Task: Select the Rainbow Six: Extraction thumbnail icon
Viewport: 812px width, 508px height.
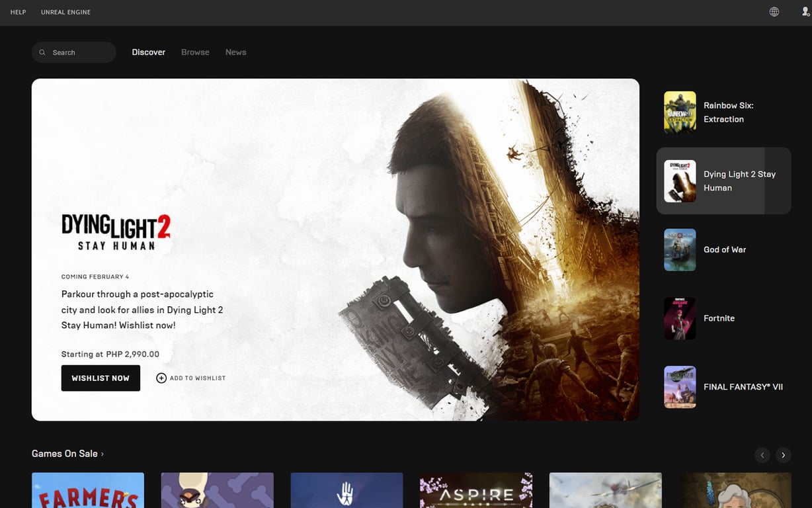Action: 680,112
